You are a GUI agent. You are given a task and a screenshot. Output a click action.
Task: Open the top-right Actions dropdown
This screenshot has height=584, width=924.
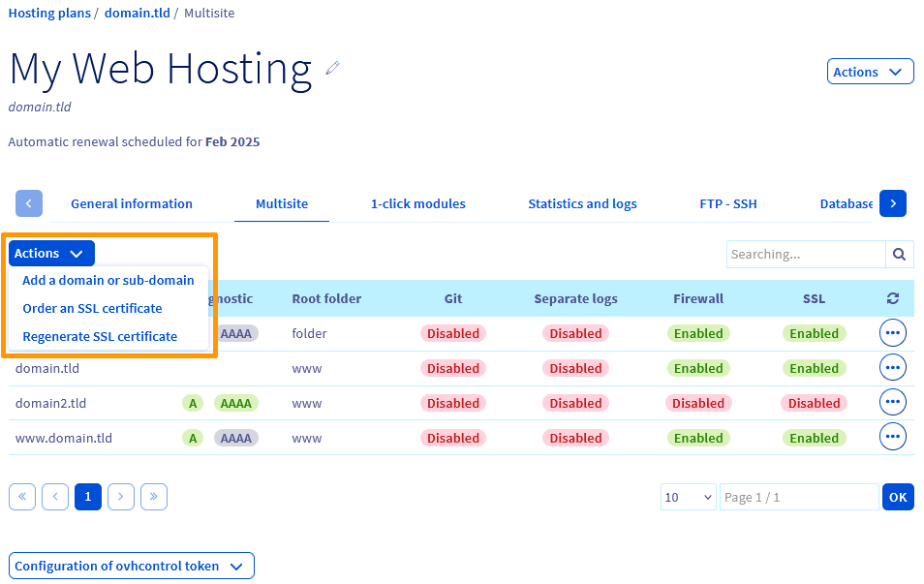pos(870,72)
